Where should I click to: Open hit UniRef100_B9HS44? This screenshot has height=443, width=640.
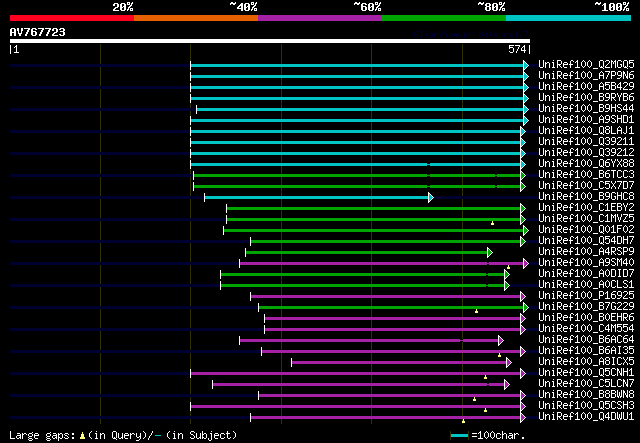pos(586,109)
